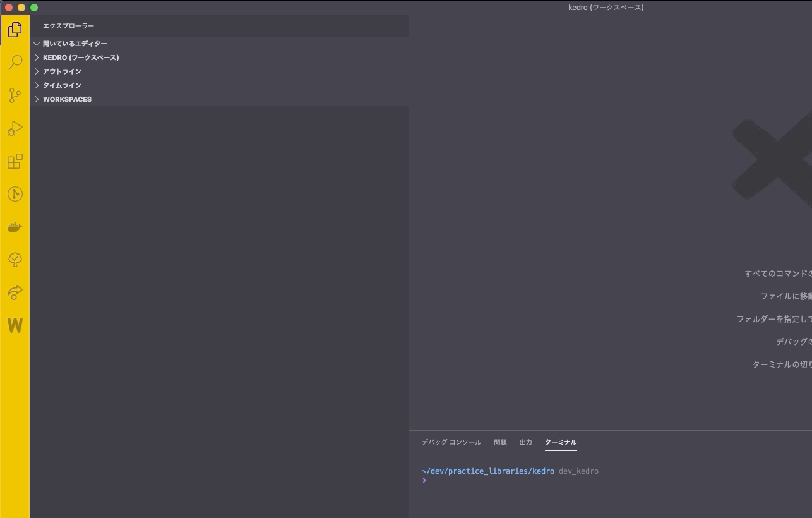Open Run and Debug view icon
The image size is (812, 518).
(x=15, y=128)
